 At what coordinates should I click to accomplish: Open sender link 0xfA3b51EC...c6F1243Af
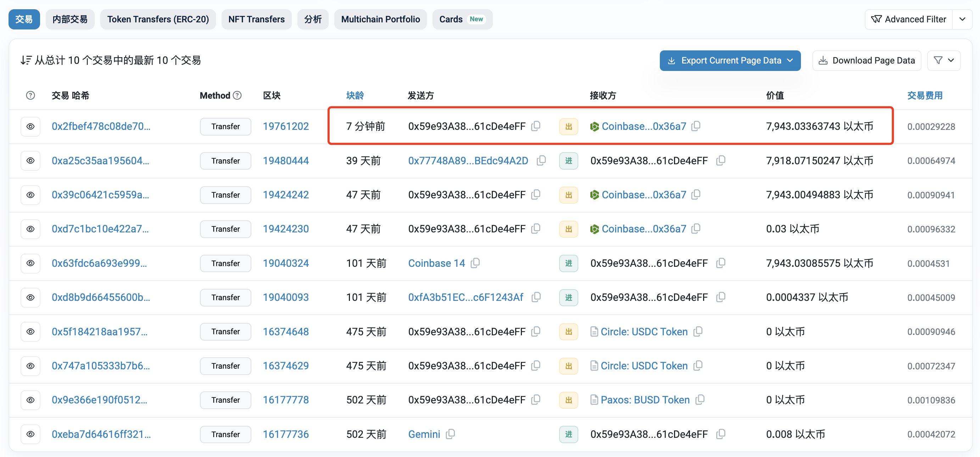[466, 297]
